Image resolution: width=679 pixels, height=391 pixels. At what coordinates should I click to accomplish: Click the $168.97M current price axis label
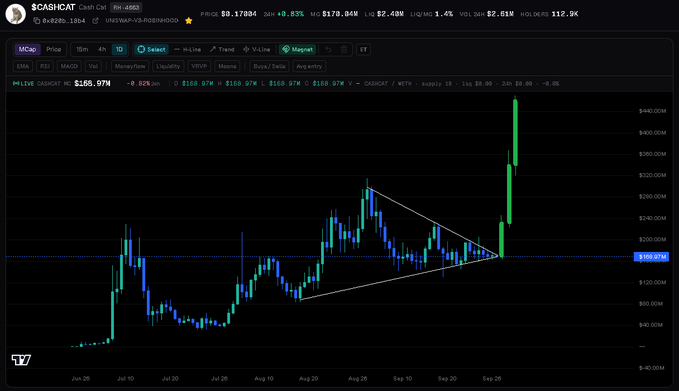tap(651, 257)
